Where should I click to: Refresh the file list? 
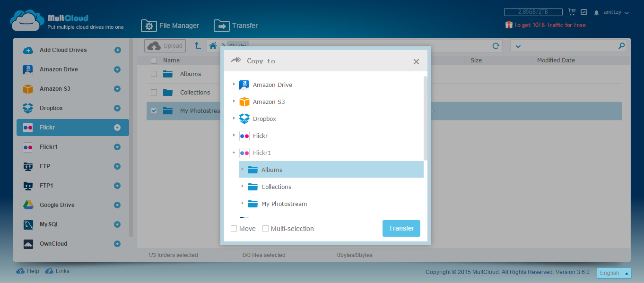pyautogui.click(x=496, y=46)
